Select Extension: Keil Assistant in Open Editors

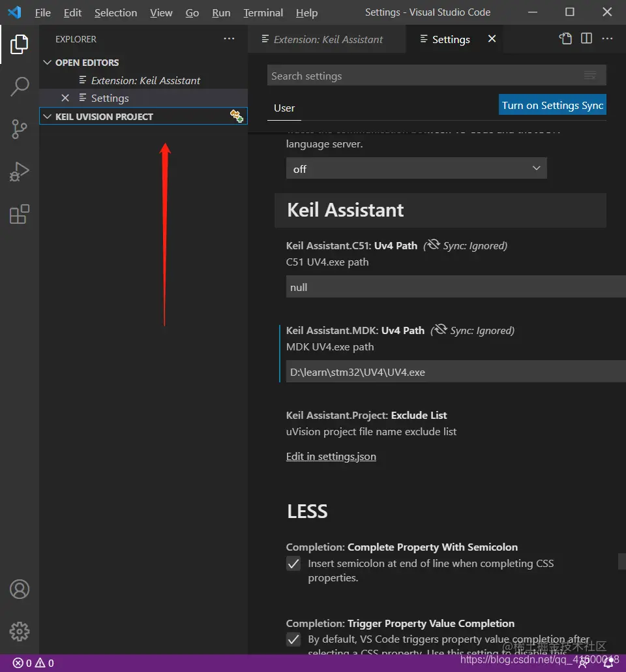[x=143, y=80]
